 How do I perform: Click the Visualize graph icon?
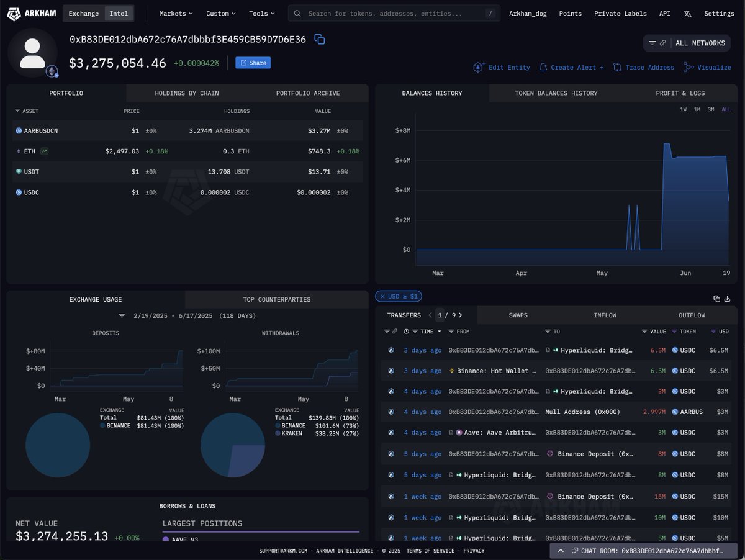(689, 67)
